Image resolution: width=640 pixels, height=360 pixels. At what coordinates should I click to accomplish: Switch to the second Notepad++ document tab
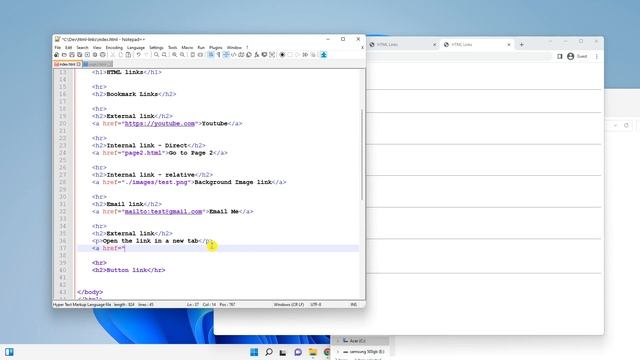98,64
